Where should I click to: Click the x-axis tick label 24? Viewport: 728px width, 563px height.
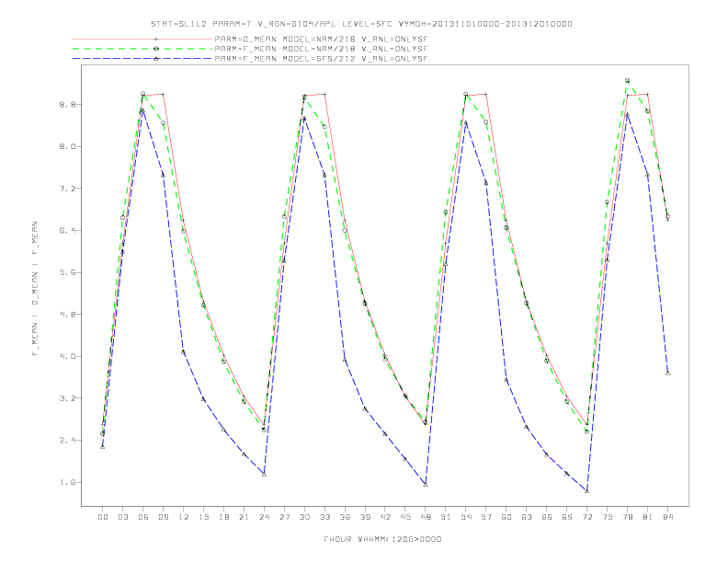(264, 517)
